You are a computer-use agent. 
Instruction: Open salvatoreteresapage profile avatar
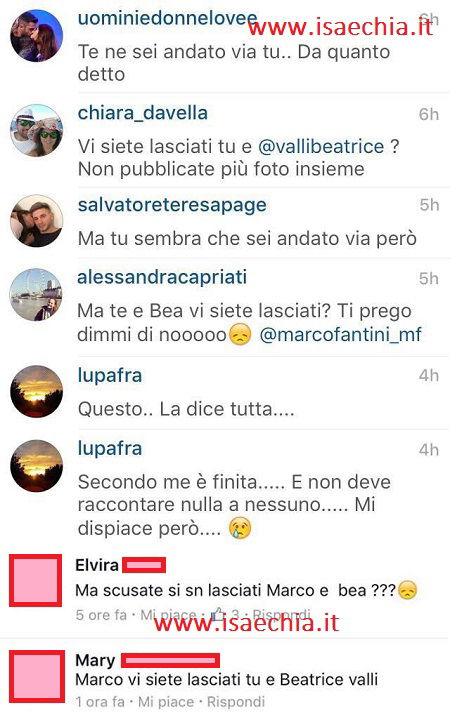(36, 221)
